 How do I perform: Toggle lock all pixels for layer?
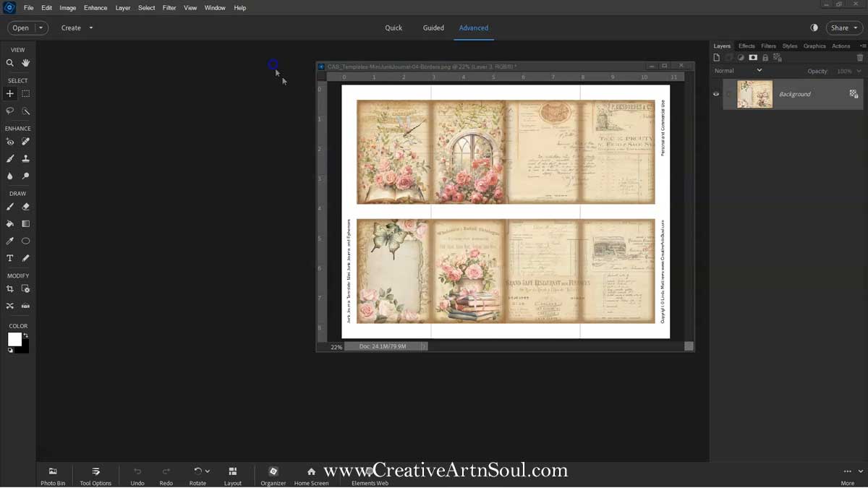[765, 57]
